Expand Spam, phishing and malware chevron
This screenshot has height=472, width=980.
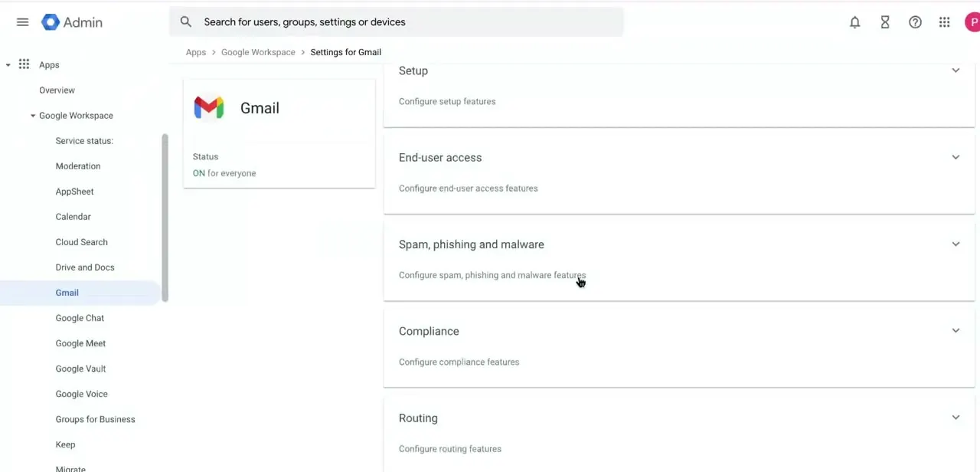[955, 244]
